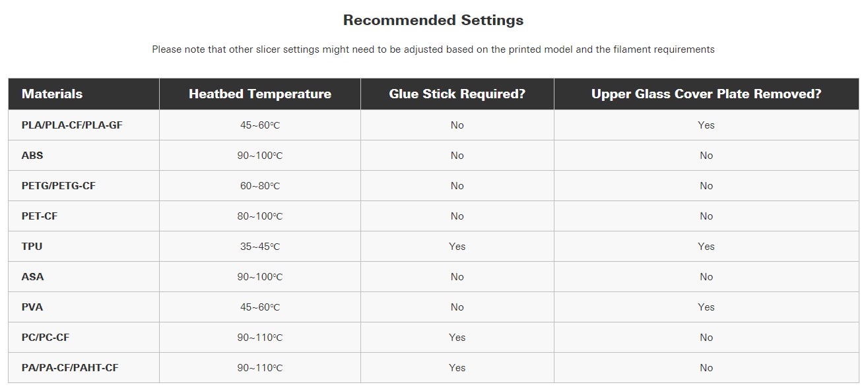Click the "Glue Stick Required?" column header
The image size is (868, 391).
click(x=457, y=94)
